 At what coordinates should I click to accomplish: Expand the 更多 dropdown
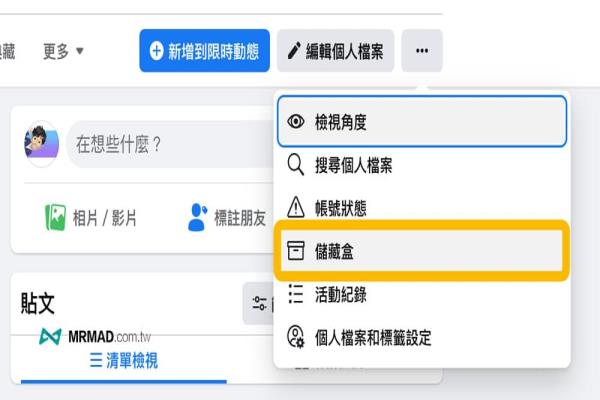coord(63,51)
